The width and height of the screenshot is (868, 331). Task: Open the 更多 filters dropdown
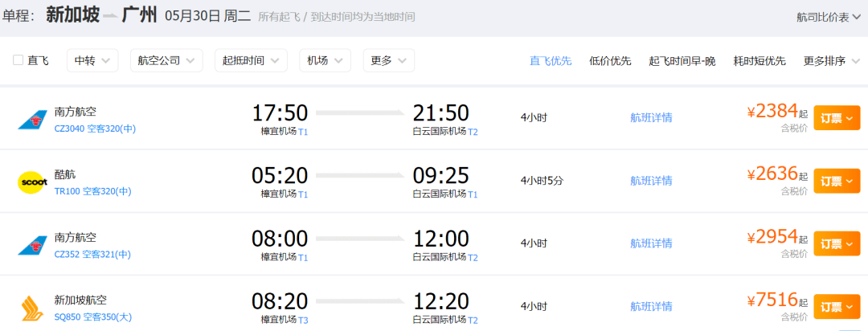388,60
